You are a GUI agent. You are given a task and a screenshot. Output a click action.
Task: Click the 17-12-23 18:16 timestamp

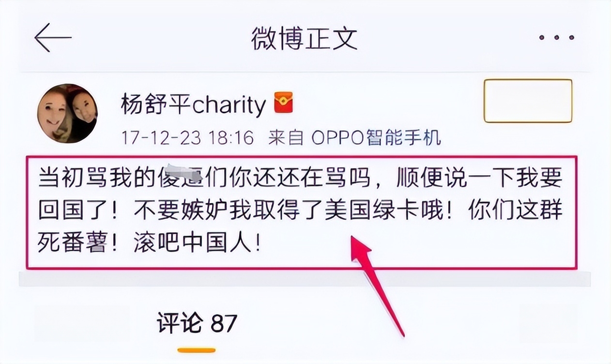coord(187,138)
